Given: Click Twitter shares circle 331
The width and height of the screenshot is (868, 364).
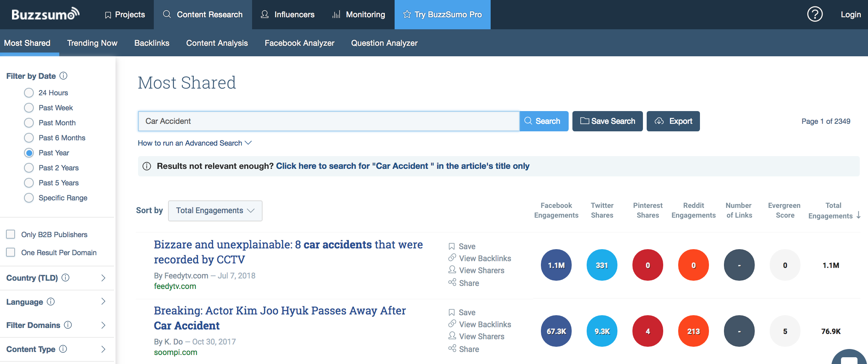Looking at the screenshot, I should [x=602, y=265].
